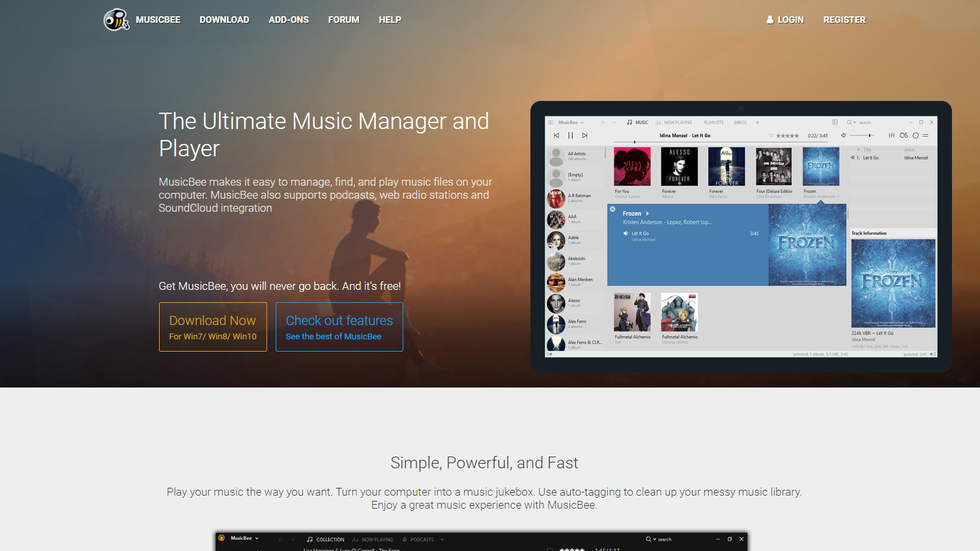Click the hamburger menu icon beside MusicBee
The height and width of the screenshot is (551, 980).
coord(551,122)
